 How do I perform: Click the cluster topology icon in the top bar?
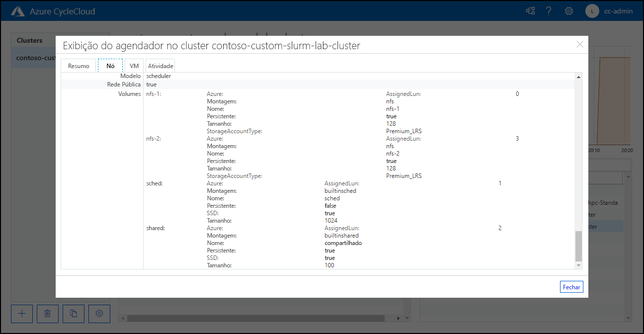pos(530,10)
